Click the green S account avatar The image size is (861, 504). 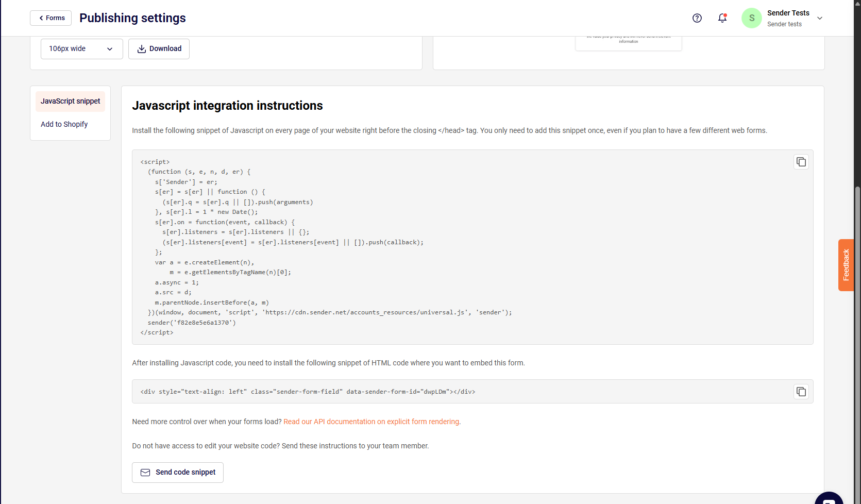(x=752, y=18)
